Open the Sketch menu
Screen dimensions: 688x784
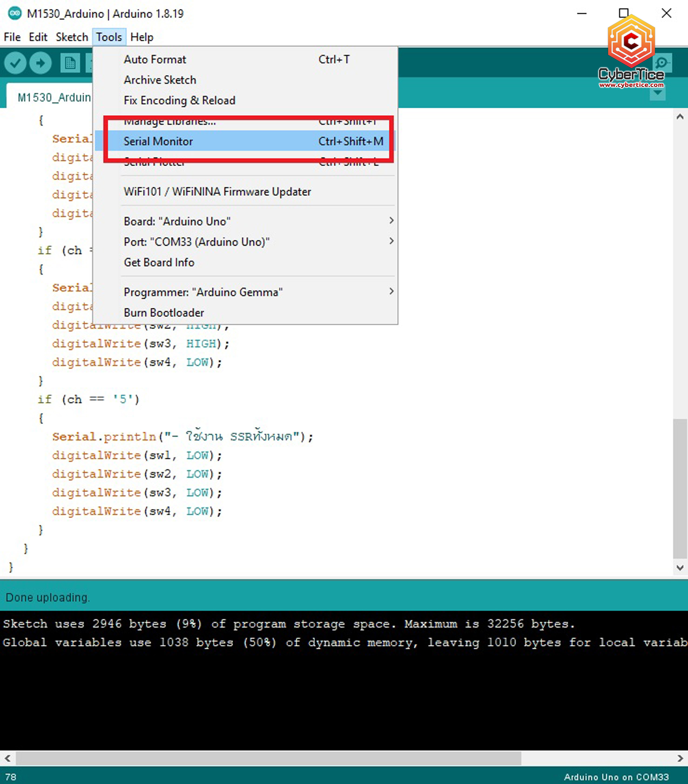72,37
